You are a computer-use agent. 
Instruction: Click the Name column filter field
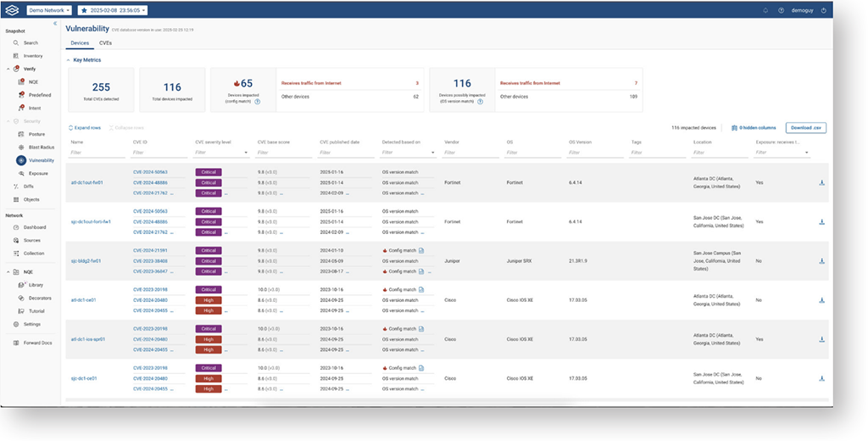(x=97, y=153)
